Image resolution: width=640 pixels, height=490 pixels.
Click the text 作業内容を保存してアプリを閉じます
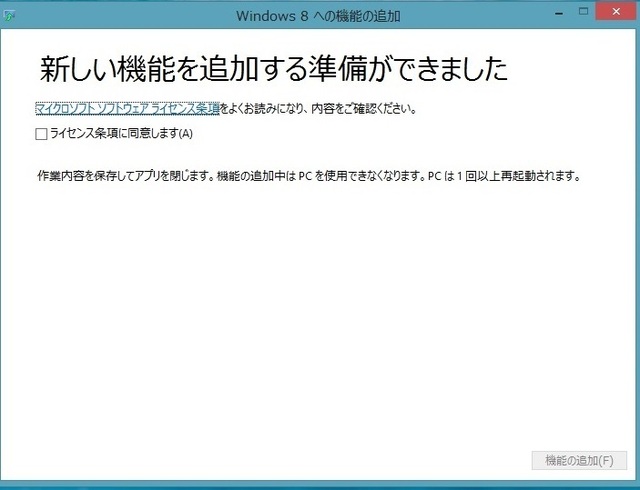126,176
